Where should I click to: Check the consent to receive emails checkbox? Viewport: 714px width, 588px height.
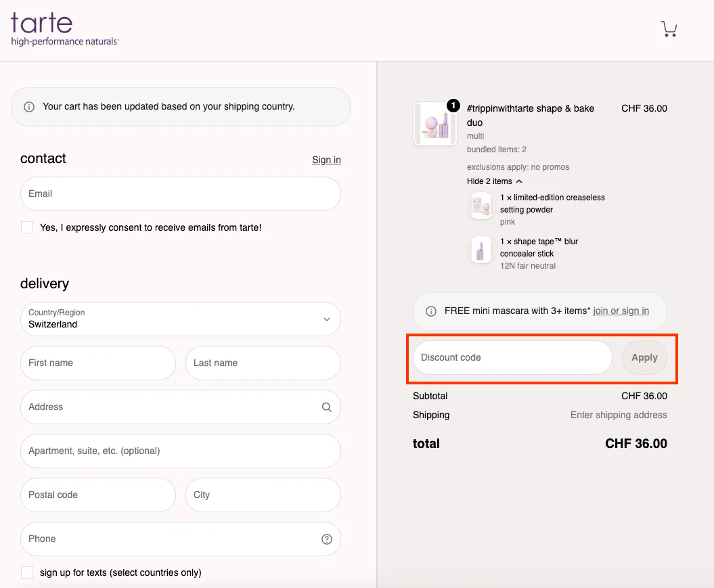26,227
